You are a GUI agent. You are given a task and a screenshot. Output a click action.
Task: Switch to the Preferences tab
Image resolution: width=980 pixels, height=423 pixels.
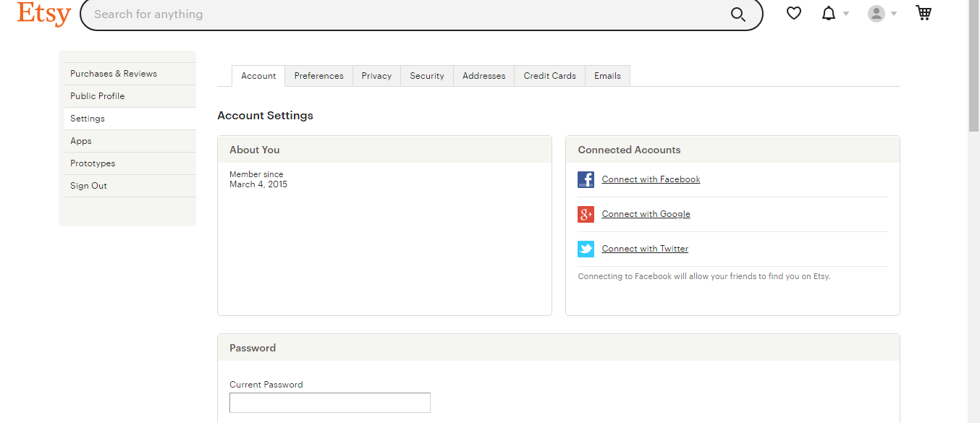(319, 76)
